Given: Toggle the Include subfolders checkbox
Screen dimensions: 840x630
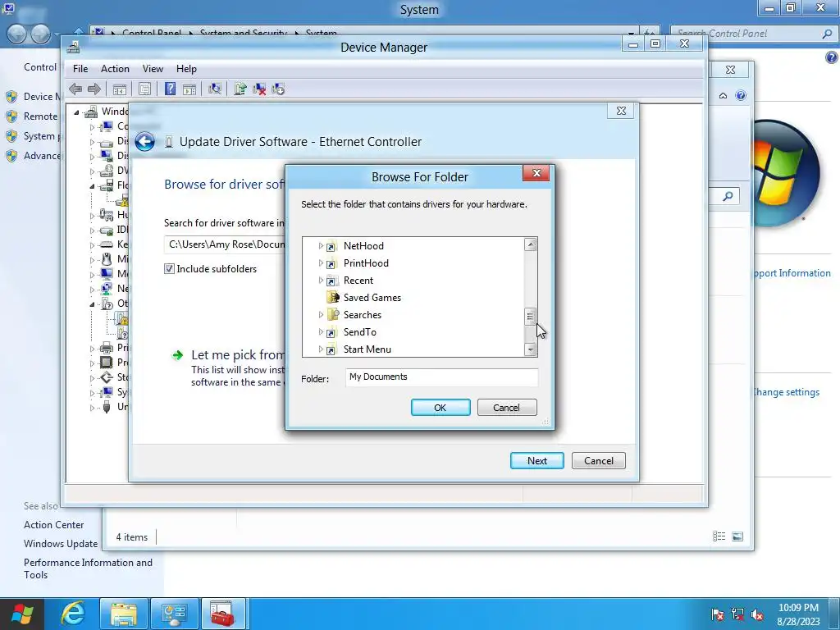Looking at the screenshot, I should (169, 269).
